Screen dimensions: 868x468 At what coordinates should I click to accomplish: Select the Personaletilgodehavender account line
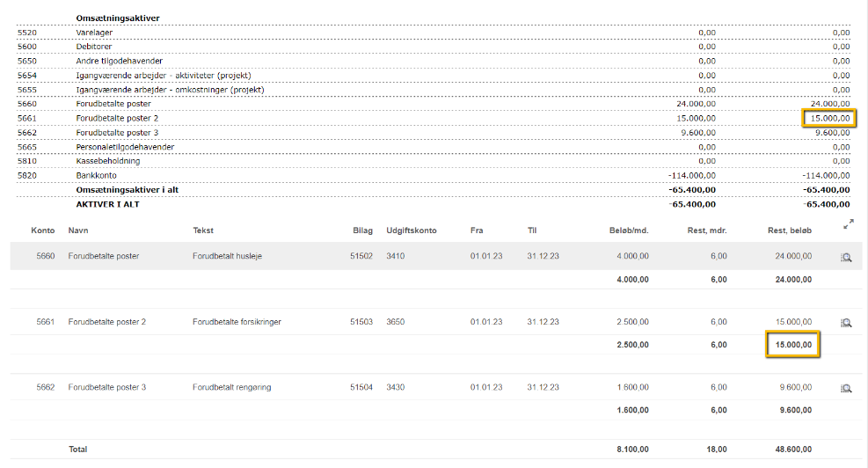coord(124,147)
